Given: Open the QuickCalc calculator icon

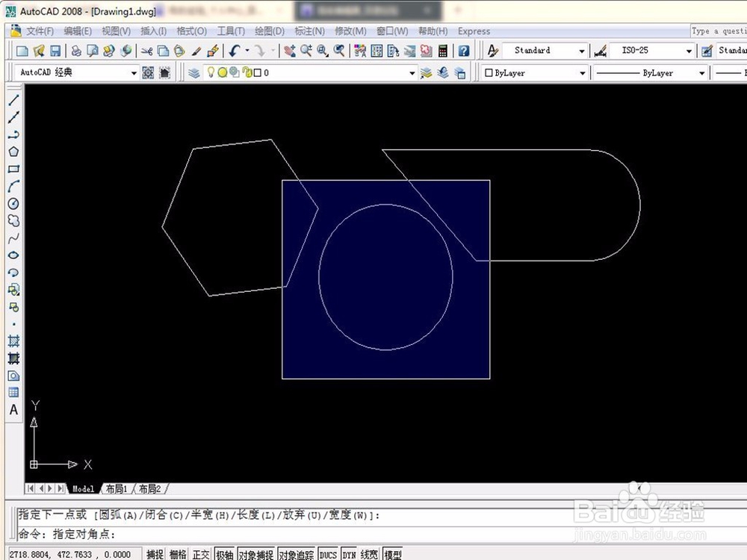Looking at the screenshot, I should coord(443,51).
